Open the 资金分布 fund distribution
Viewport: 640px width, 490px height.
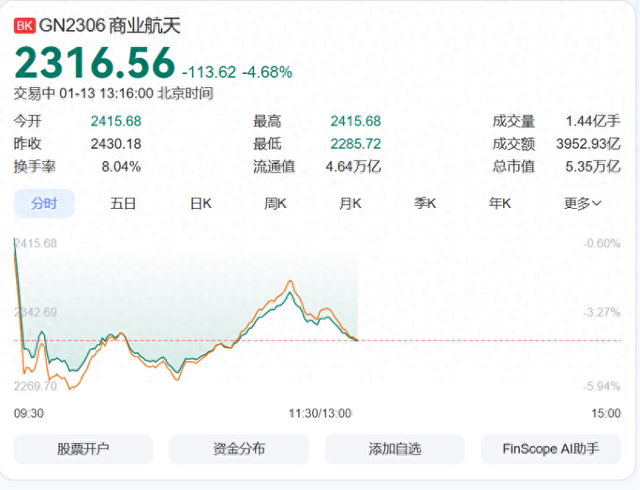[239, 449]
